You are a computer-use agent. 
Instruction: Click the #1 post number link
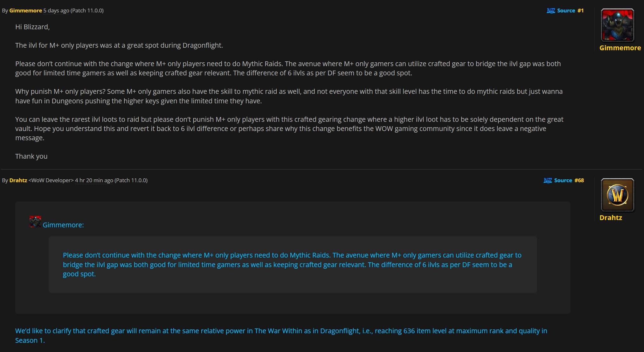tap(581, 10)
